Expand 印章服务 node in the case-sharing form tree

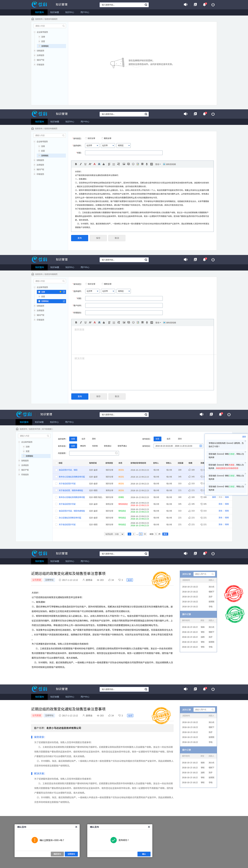(x=34, y=320)
